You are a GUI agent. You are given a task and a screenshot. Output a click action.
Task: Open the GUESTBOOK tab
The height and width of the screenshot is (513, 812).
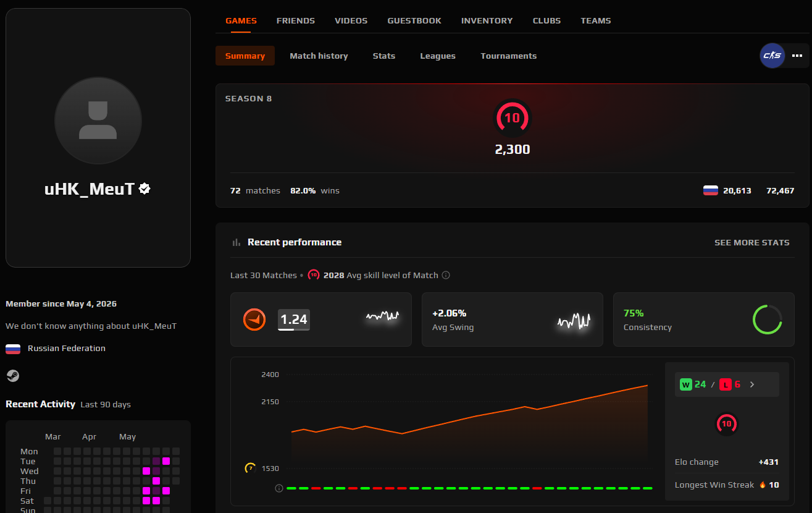(414, 20)
